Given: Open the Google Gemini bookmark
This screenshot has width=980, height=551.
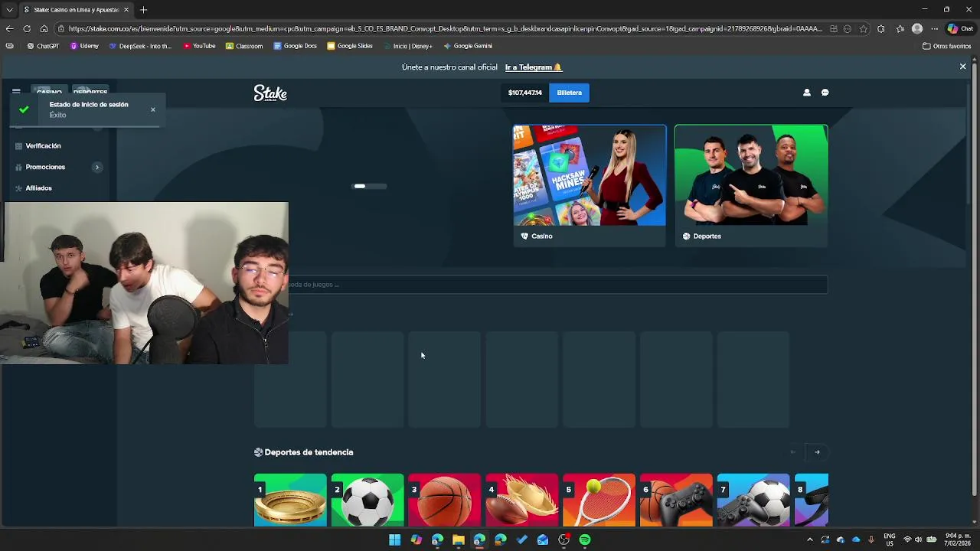Looking at the screenshot, I should 468,46.
